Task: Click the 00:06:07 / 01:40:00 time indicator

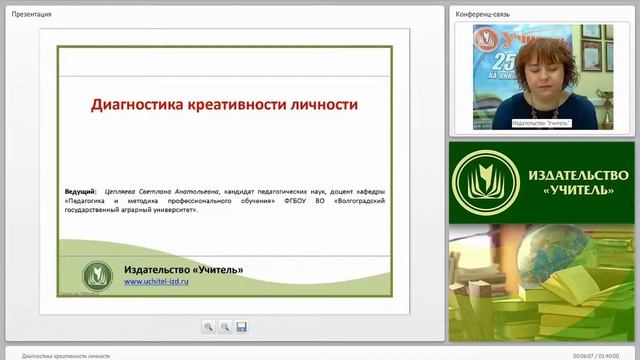Action: 596,356
